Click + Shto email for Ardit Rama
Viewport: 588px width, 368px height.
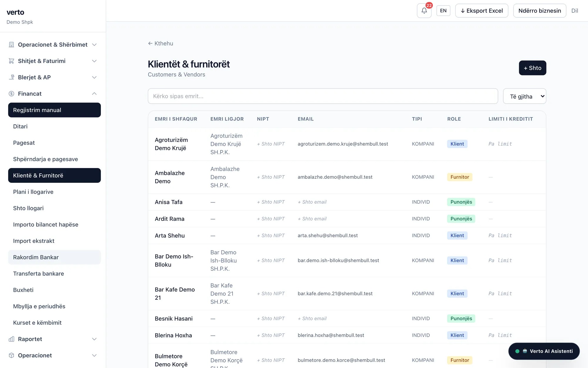(312, 219)
